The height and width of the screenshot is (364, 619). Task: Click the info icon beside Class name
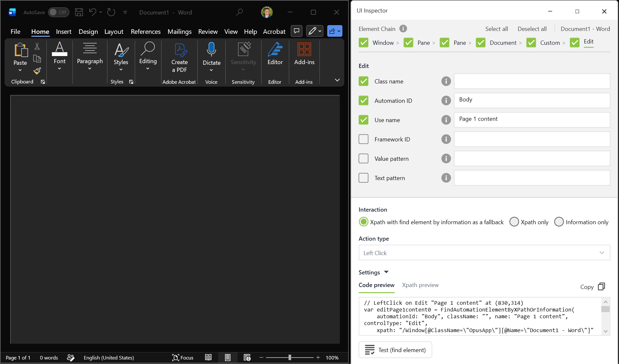tap(446, 81)
